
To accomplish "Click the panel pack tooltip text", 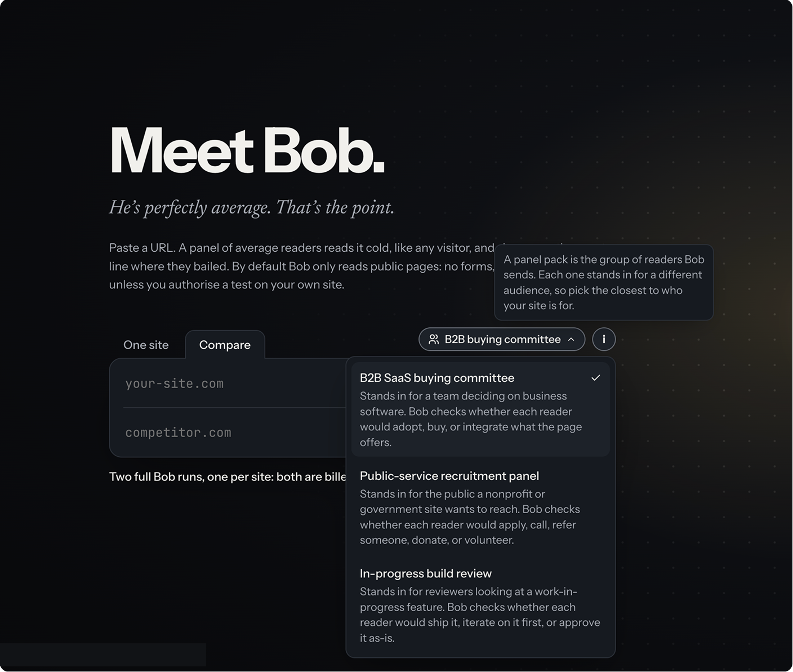I will coord(604,282).
